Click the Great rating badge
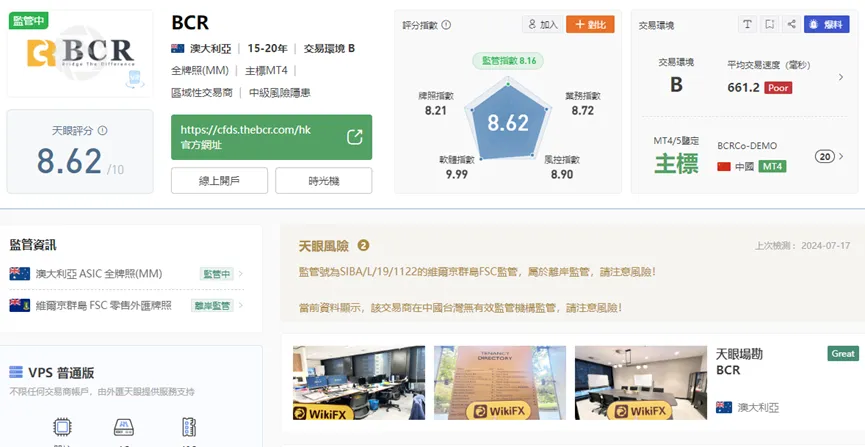Viewport: 865px width, 447px height. pos(842,353)
